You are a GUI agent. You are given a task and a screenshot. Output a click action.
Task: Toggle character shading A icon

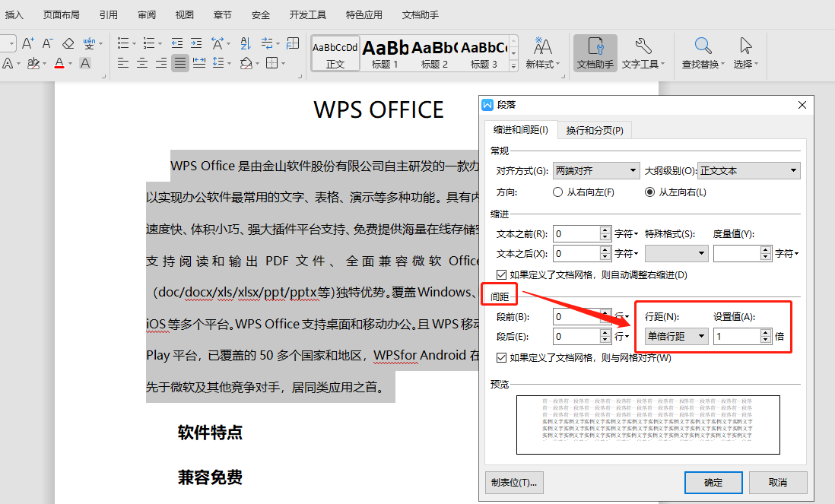point(84,63)
